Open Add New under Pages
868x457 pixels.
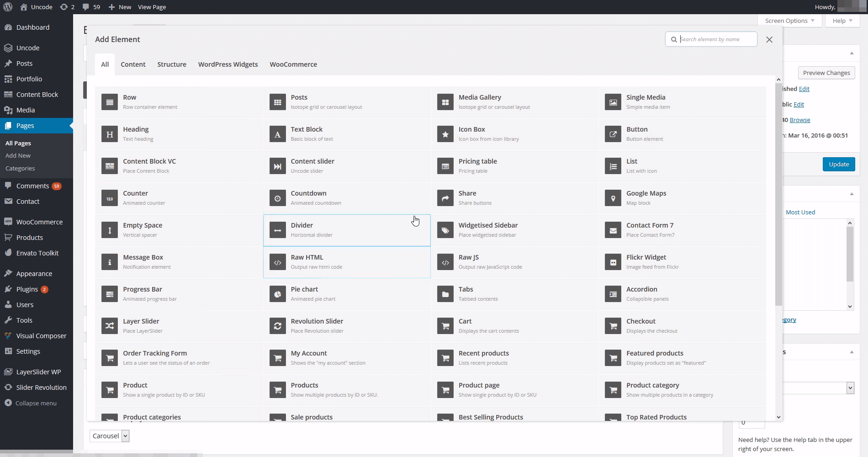pos(18,156)
